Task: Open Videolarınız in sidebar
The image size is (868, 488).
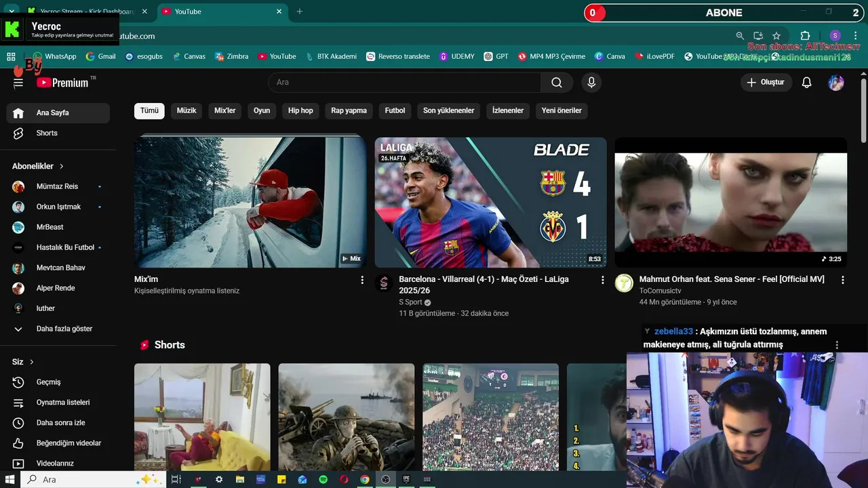Action: point(58,464)
